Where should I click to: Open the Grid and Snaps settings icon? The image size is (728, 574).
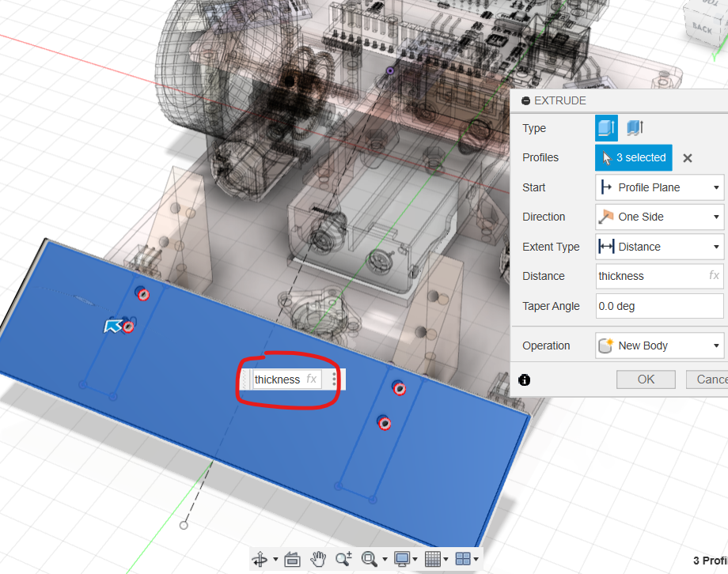click(432, 560)
